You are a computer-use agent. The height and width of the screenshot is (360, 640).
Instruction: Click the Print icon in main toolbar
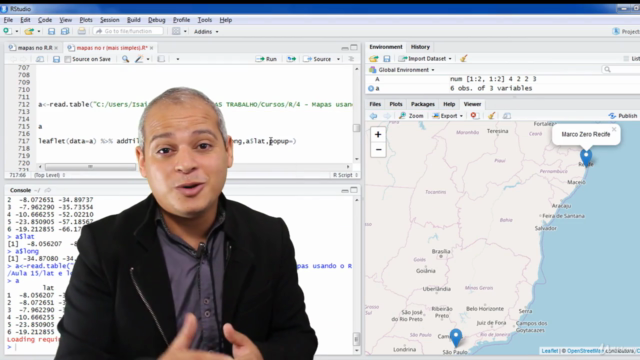pos(82,31)
